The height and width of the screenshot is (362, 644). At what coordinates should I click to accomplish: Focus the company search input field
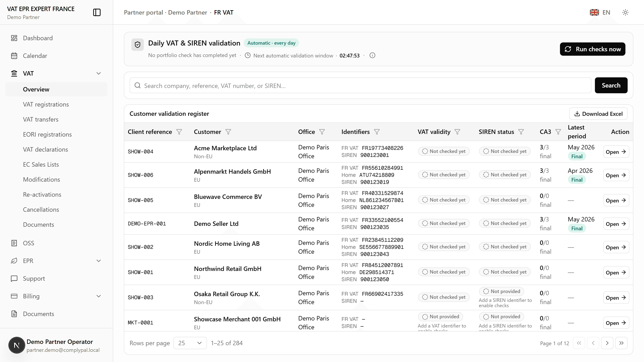pos(360,86)
